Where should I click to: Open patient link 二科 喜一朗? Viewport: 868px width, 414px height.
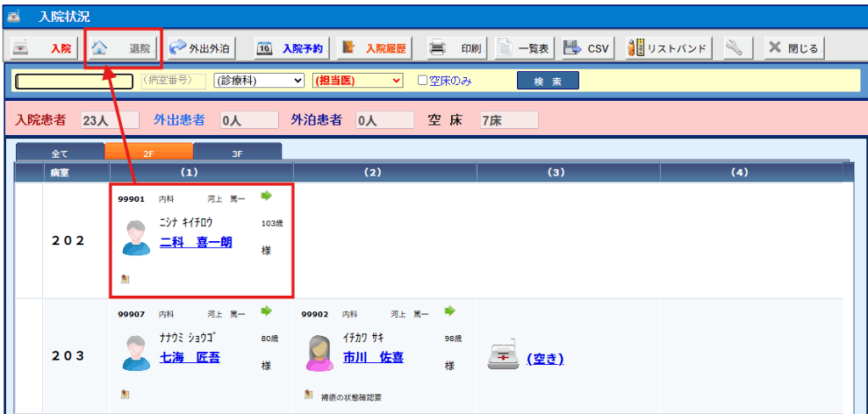[x=196, y=243]
